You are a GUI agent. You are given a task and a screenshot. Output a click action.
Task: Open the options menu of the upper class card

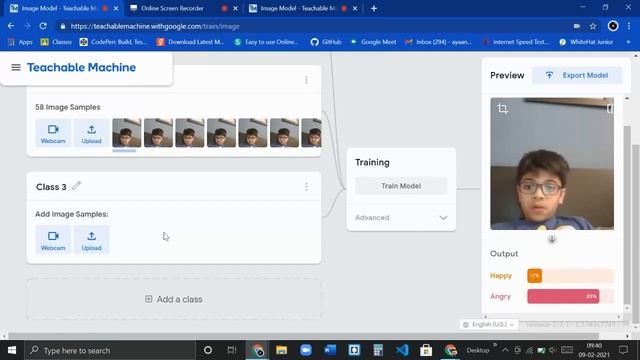coord(306,80)
